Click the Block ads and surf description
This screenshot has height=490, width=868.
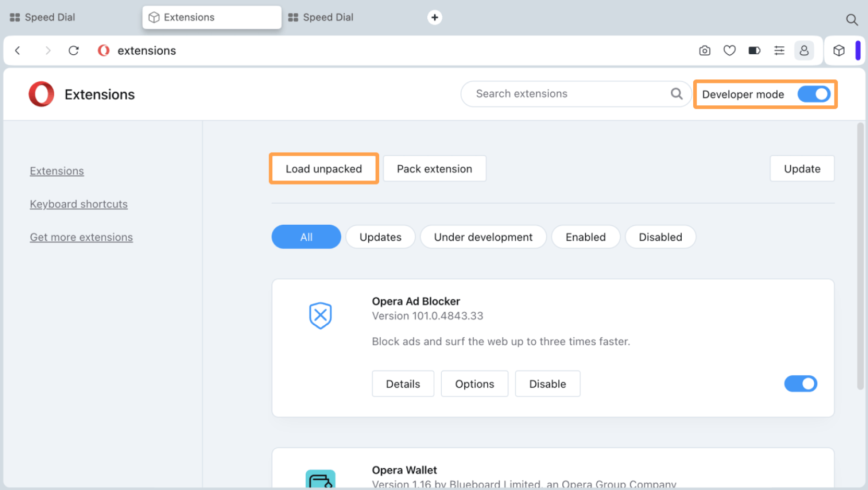[501, 341]
